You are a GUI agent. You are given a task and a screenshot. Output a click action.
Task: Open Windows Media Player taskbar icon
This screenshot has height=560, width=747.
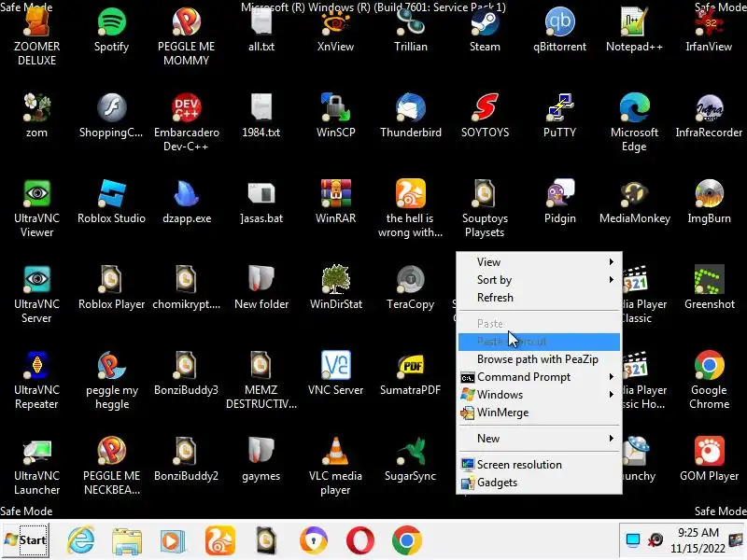click(x=173, y=541)
